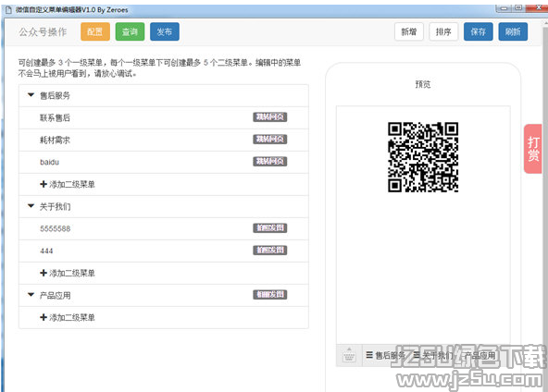Open 产品应用 in the preview bottom bar
The height and width of the screenshot is (392, 548).
479,355
